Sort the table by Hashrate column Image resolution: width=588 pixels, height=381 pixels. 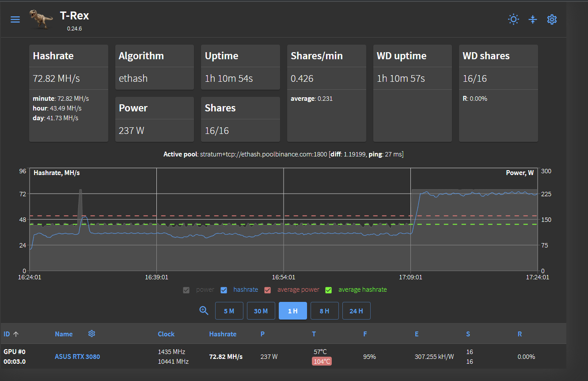pos(223,334)
